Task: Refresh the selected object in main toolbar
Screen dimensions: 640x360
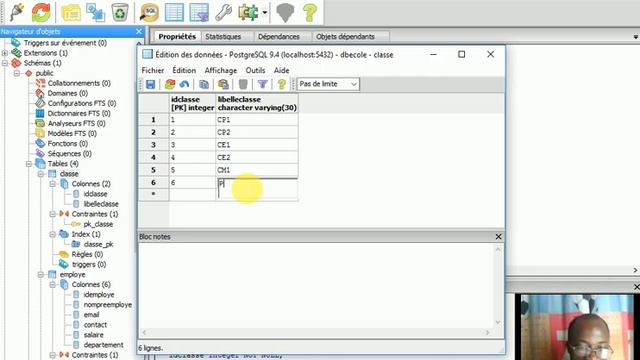Action: coord(41,12)
